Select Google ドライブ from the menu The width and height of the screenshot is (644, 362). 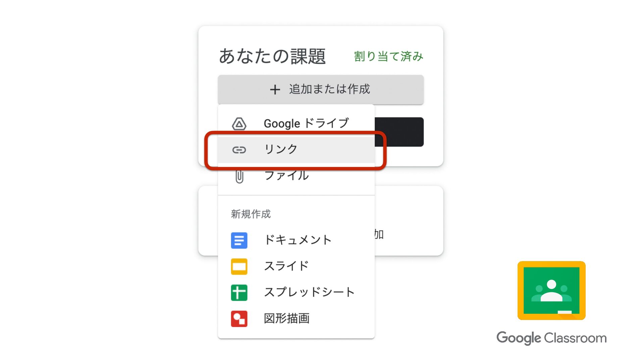(306, 123)
